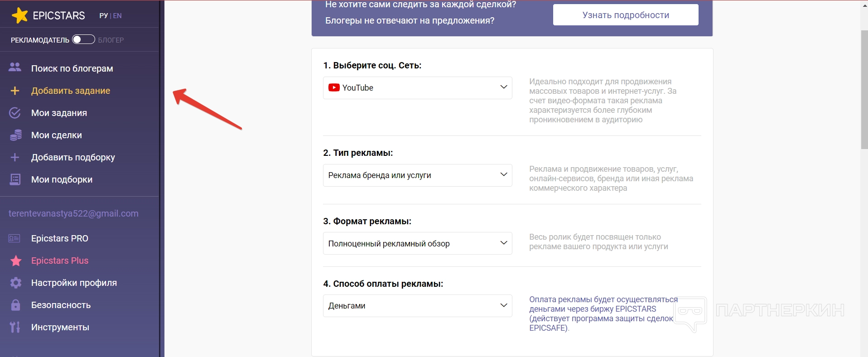Image resolution: width=868 pixels, height=357 pixels.
Task: Open the Формат рекламы dropdown
Action: point(417,243)
